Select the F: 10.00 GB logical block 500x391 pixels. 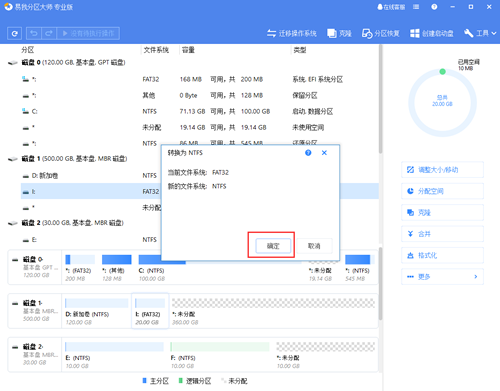click(x=220, y=356)
